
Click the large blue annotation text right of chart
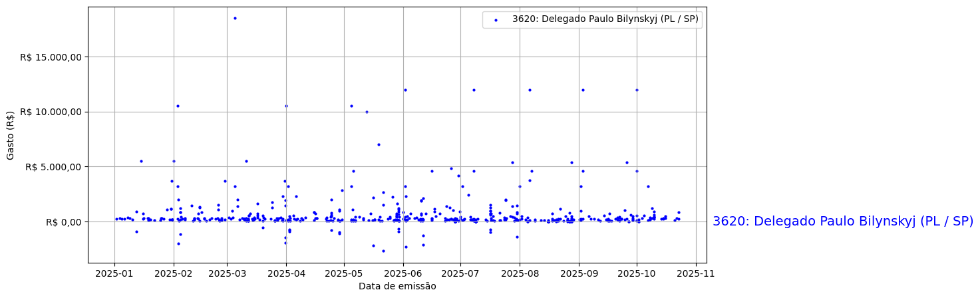842,222
